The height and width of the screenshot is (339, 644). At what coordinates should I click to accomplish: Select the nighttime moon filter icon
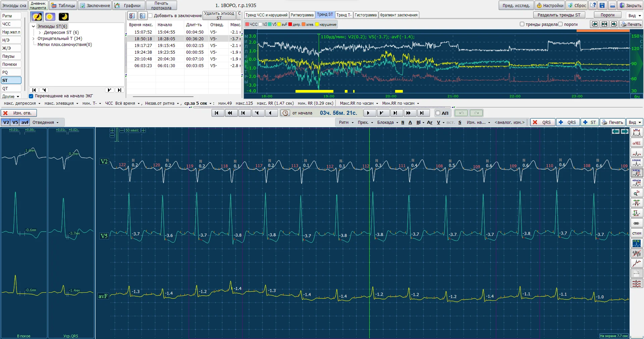63,17
